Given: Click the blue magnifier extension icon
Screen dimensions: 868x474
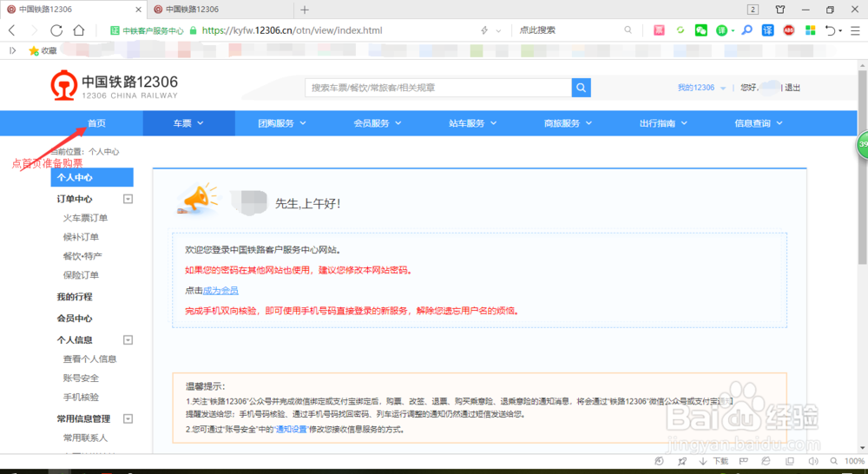Looking at the screenshot, I should tap(746, 30).
